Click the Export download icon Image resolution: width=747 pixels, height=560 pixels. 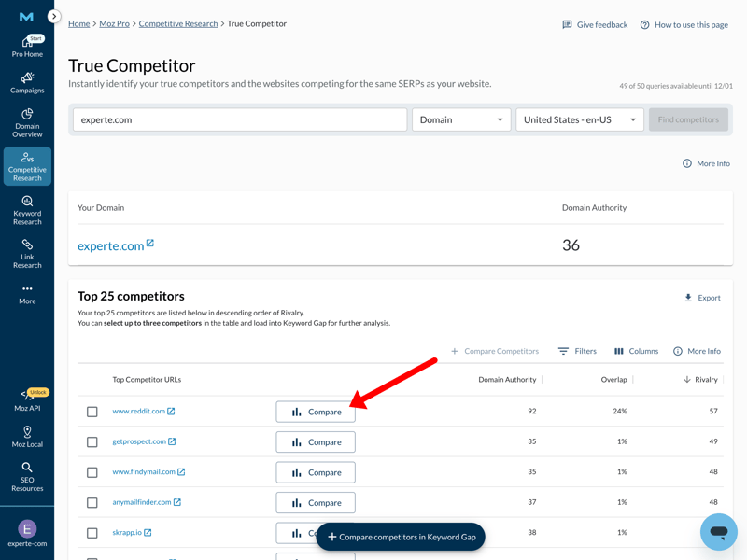coord(688,298)
